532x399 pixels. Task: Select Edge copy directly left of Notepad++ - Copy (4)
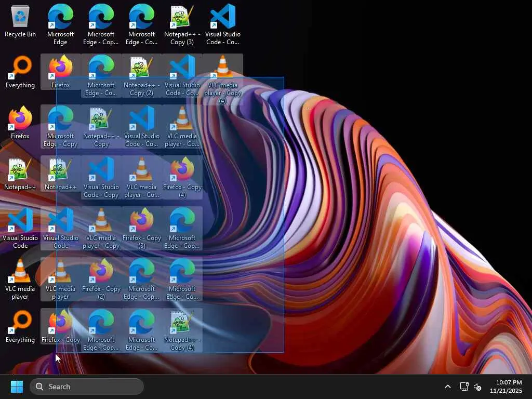coord(141,330)
